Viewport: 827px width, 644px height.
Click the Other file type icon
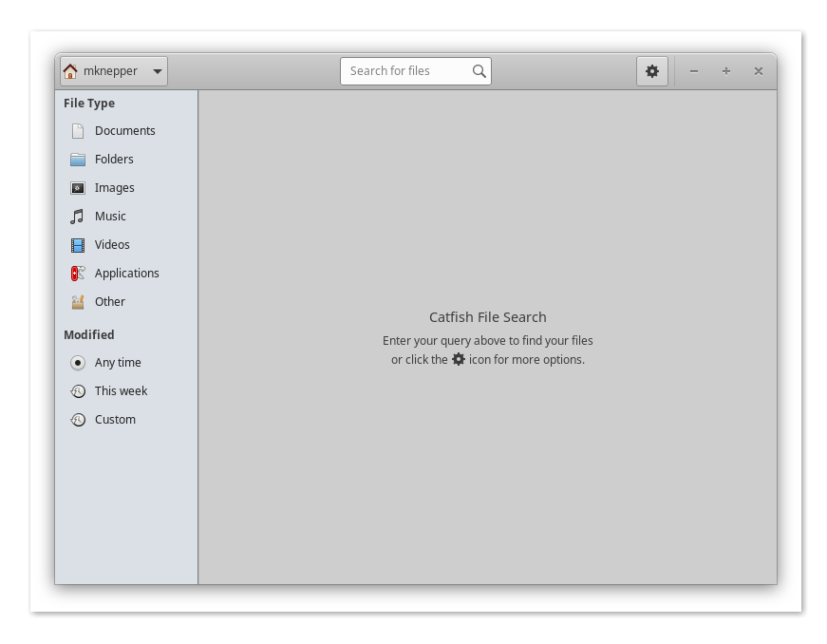[x=78, y=302]
